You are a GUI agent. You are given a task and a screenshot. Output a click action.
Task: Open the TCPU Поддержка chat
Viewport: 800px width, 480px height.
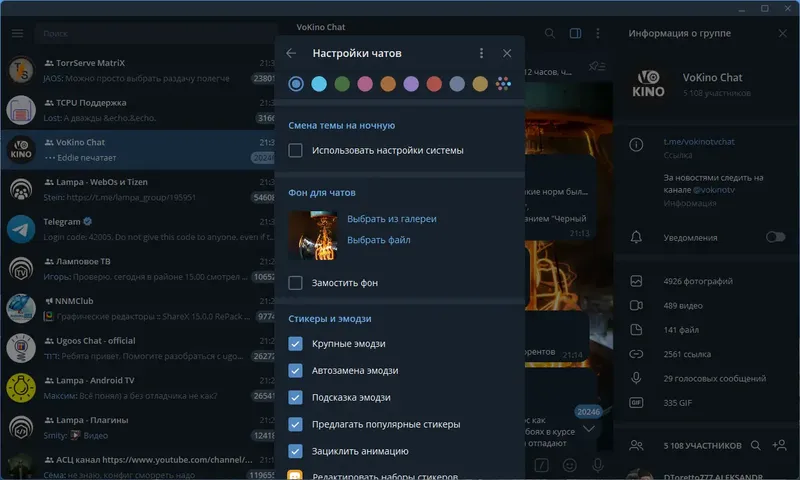pos(138,110)
